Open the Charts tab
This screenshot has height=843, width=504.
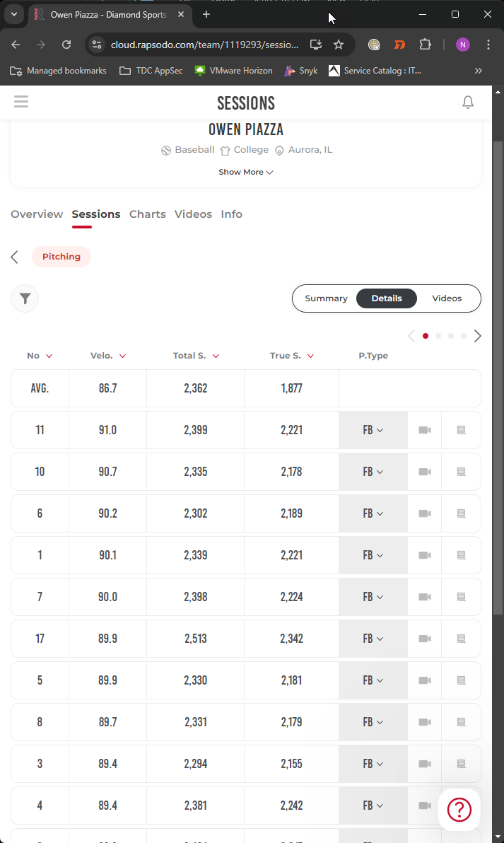point(147,214)
